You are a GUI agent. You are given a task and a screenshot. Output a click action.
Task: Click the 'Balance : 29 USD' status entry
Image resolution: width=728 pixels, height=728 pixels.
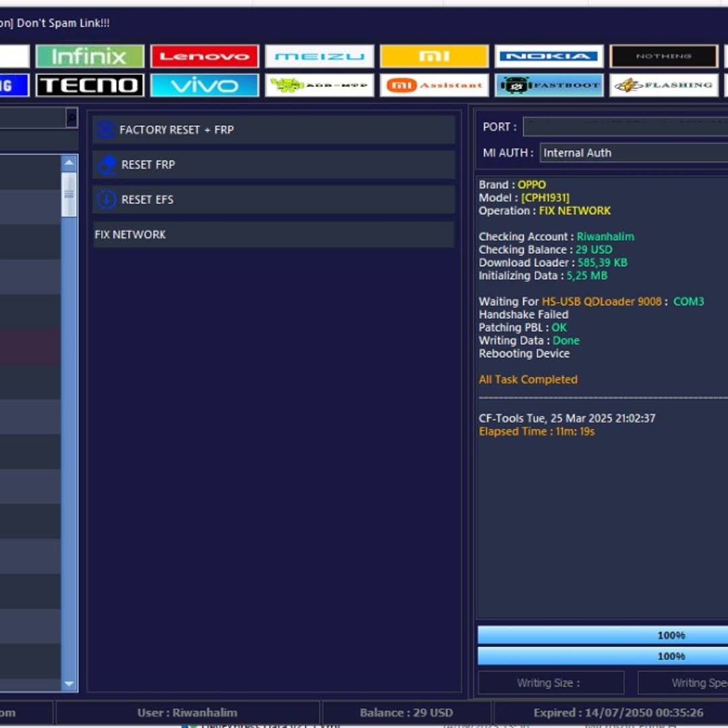point(406,712)
